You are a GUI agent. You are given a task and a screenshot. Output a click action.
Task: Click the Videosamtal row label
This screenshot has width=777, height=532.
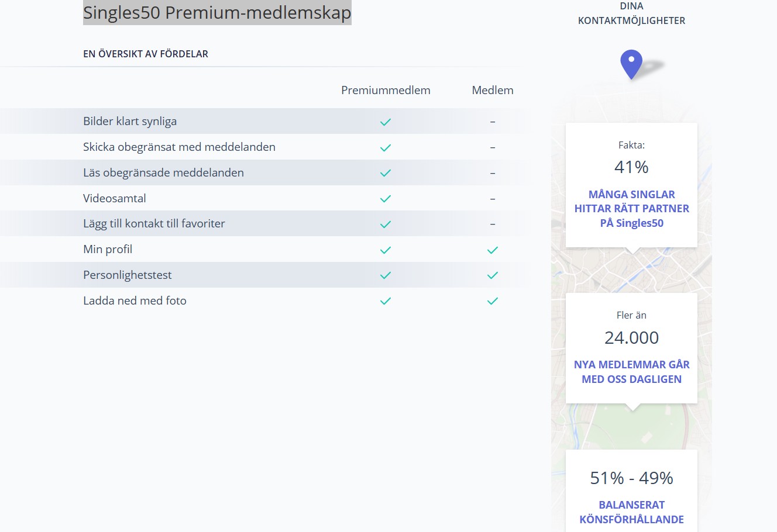click(x=115, y=198)
